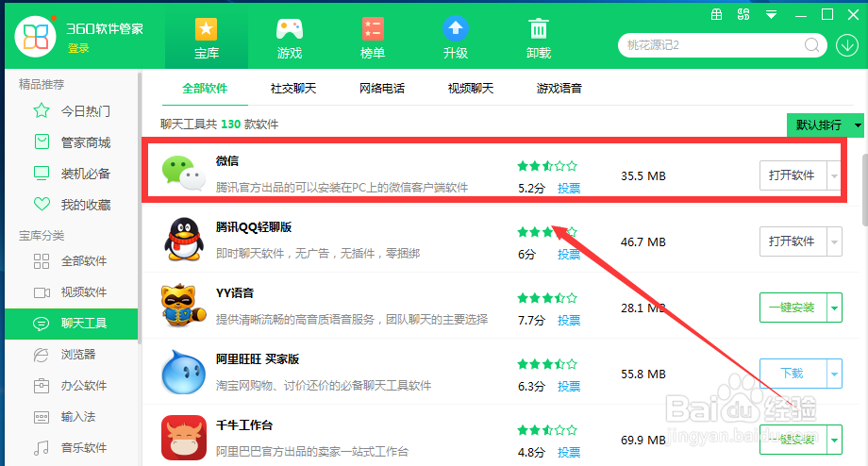Expand dropdown arrow beside 千牛工作台 install button
The height and width of the screenshot is (466, 868).
[x=834, y=440]
